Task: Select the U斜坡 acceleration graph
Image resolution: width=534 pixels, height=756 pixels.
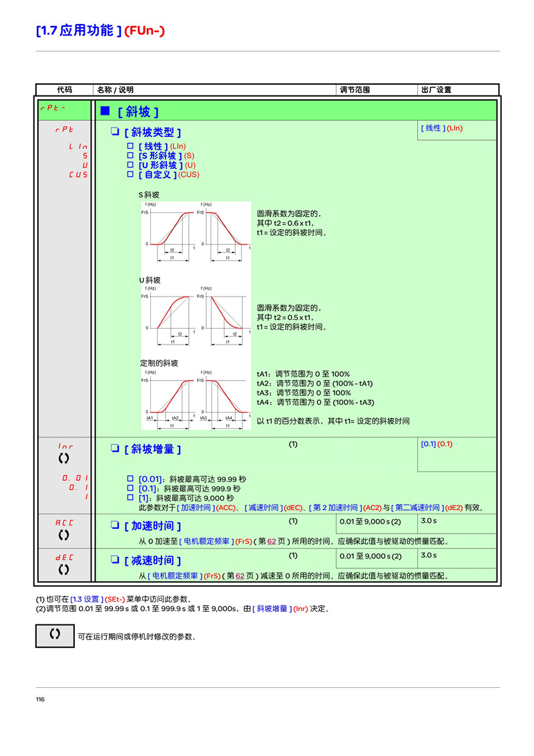Action: 169,315
